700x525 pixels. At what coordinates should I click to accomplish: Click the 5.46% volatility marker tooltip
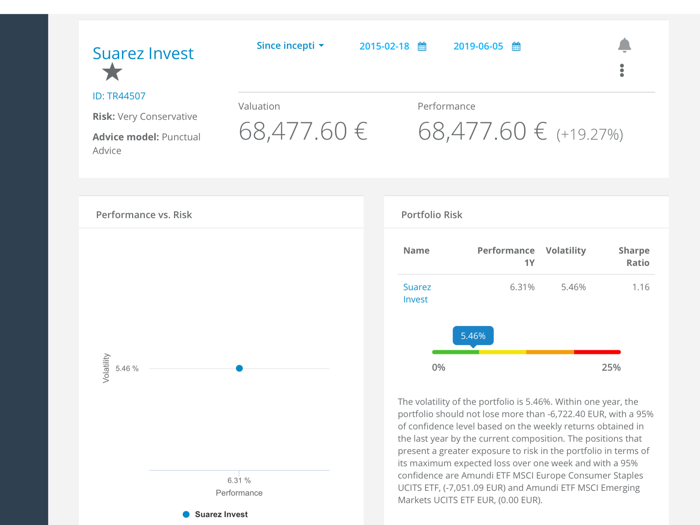tap(473, 336)
